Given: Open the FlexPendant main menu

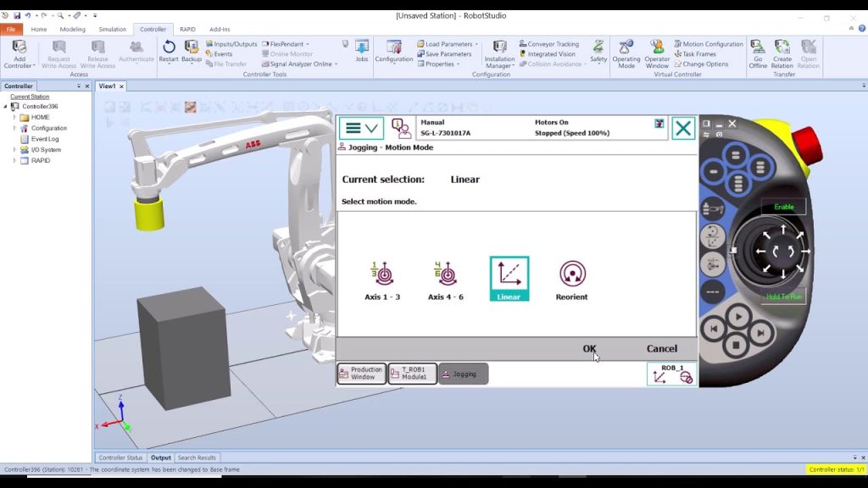Looking at the screenshot, I should click(x=361, y=129).
